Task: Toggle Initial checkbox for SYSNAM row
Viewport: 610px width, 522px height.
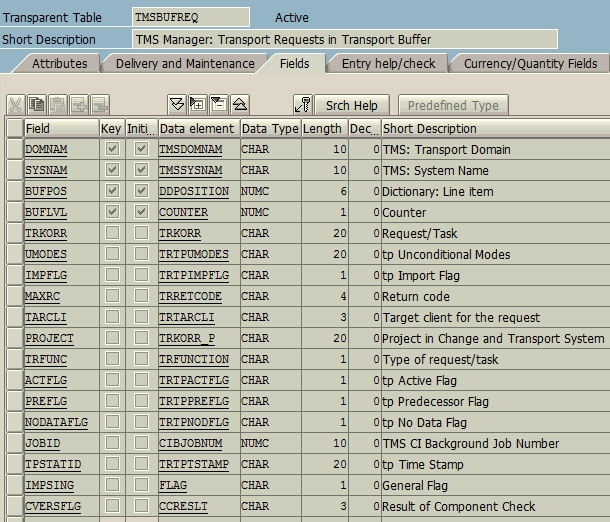Action: coord(141,170)
